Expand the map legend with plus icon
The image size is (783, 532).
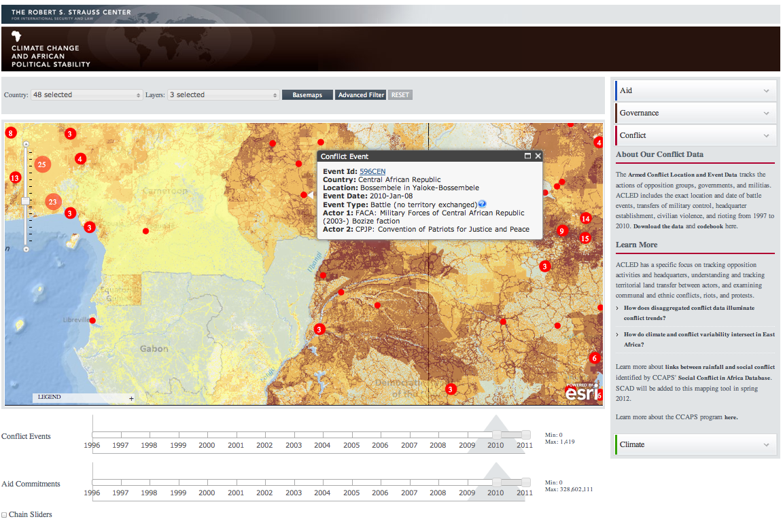tap(131, 398)
